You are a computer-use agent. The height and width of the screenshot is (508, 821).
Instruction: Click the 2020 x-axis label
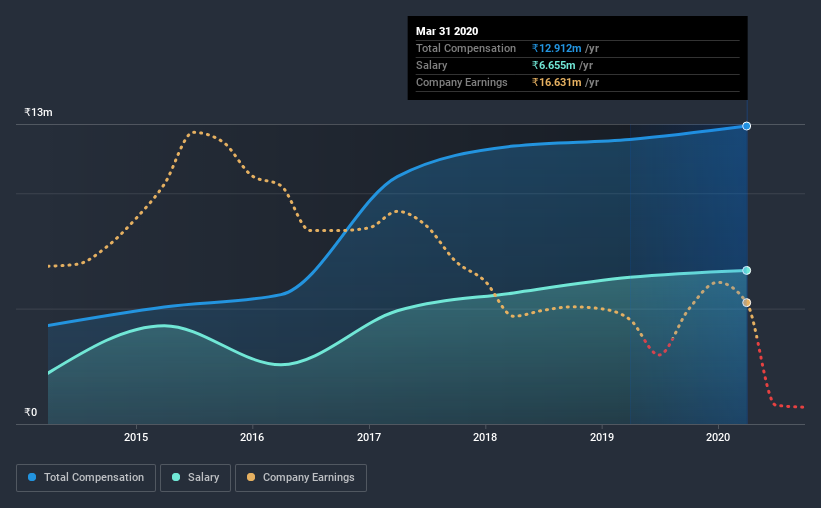coord(718,437)
